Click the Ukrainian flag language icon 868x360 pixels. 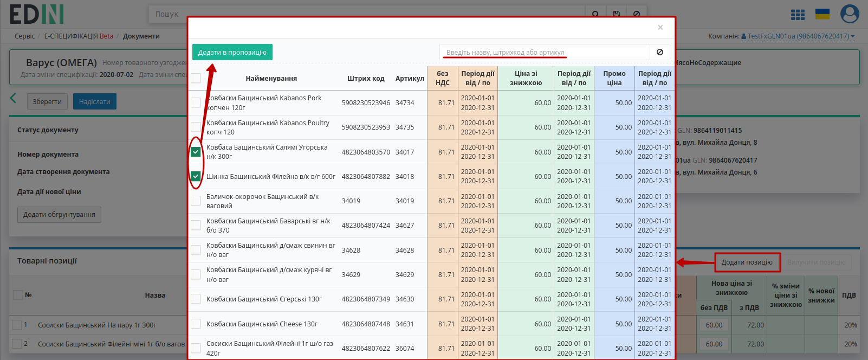tap(822, 14)
